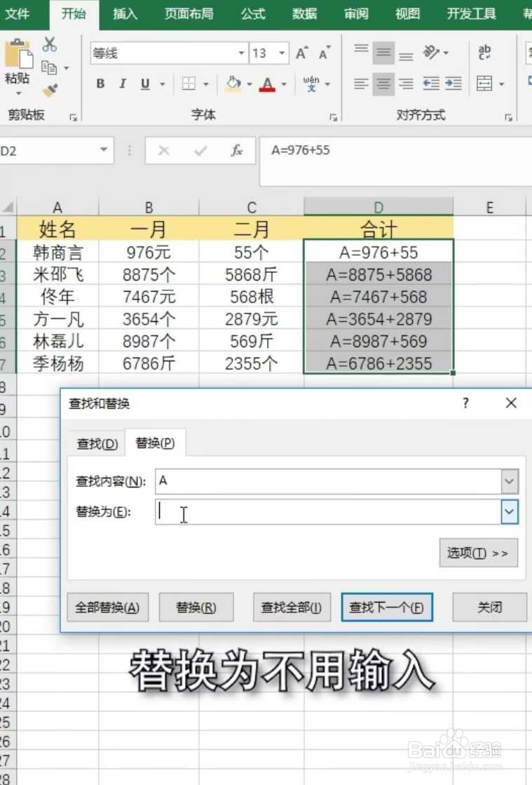
Task: Click the text Orientation icon
Action: coord(431,52)
